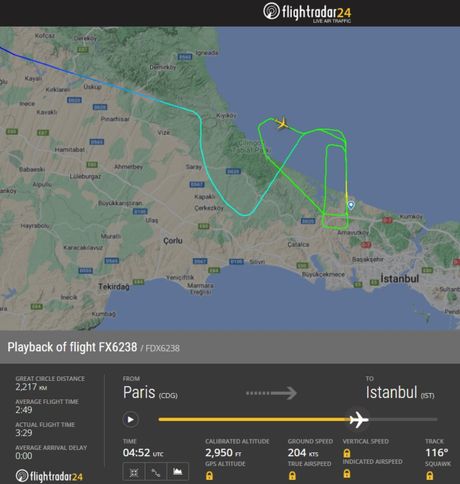Click the airplane handle on playback slider

click(x=359, y=419)
